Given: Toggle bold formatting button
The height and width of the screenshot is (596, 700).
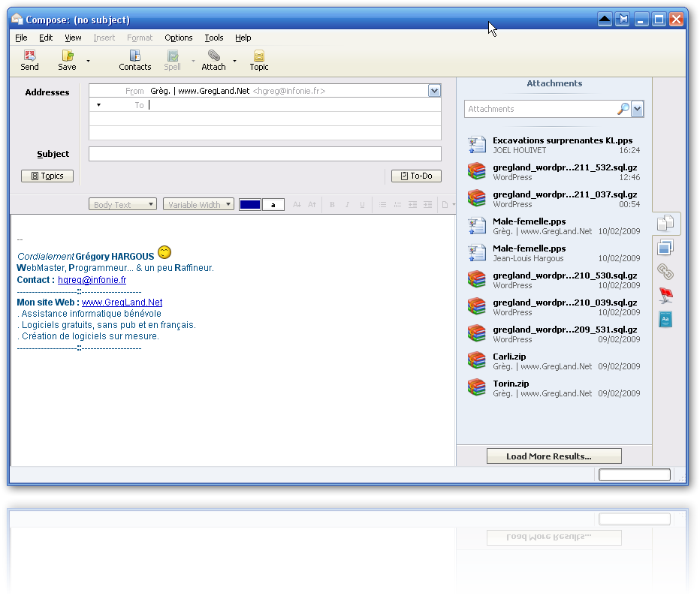Looking at the screenshot, I should [332, 205].
